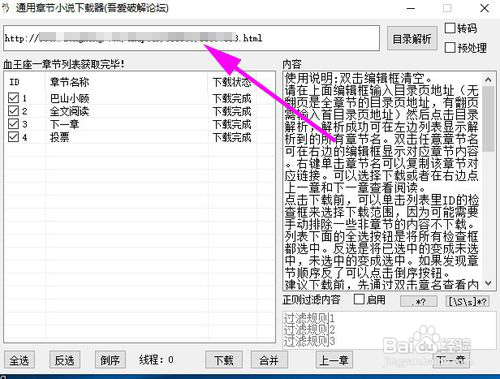Select chapter name 巴山小顾

point(70,98)
